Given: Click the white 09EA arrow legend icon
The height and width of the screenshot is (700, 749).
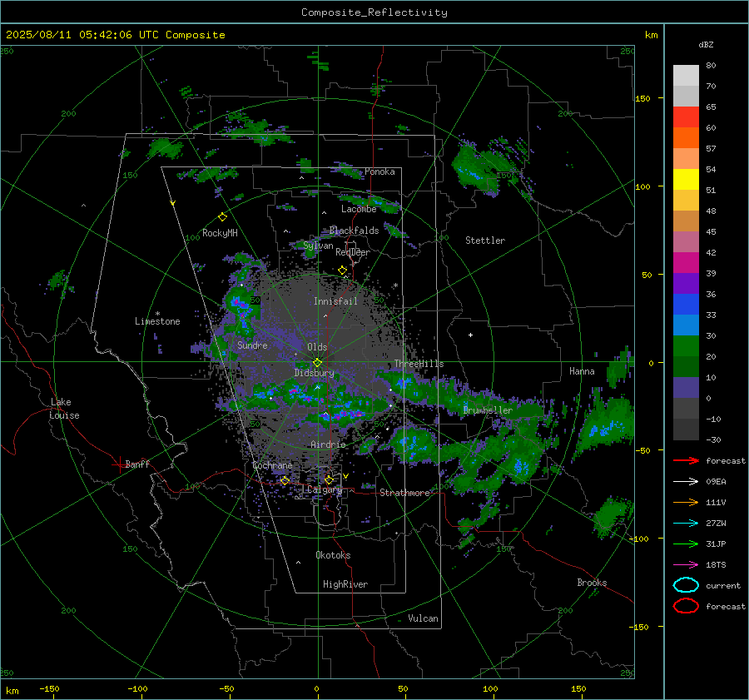Looking at the screenshot, I should point(686,482).
